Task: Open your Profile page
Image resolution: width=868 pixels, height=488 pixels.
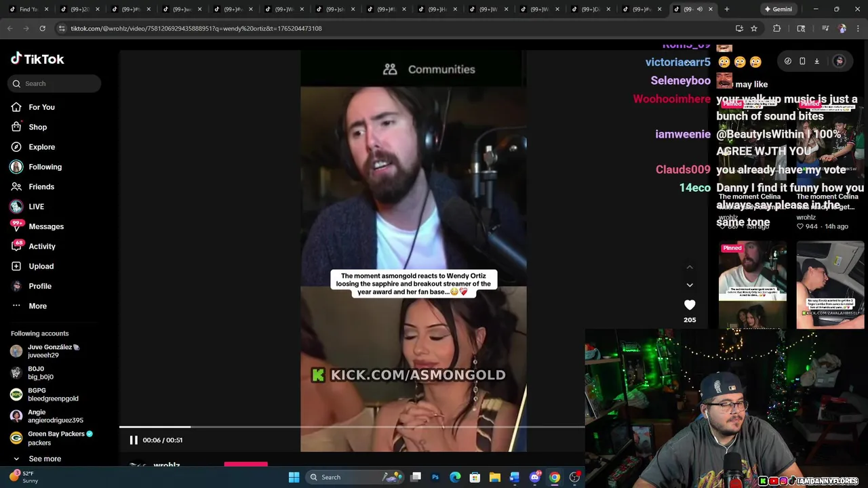Action: 39,286
